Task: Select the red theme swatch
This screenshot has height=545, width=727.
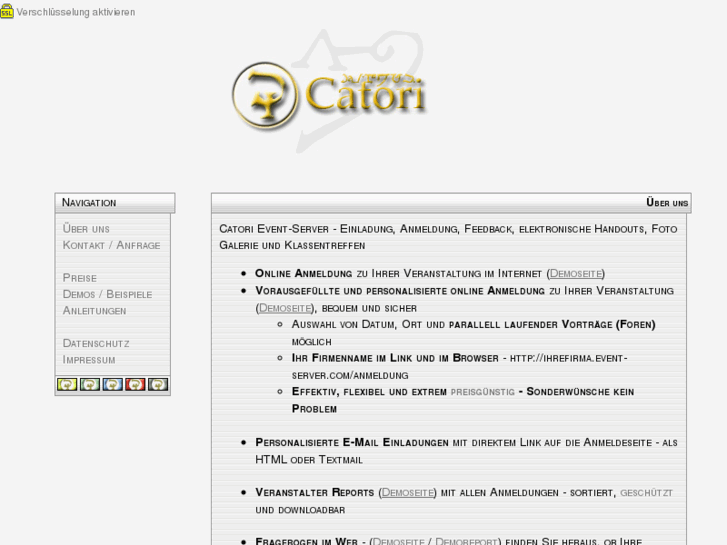Action: coord(135,385)
